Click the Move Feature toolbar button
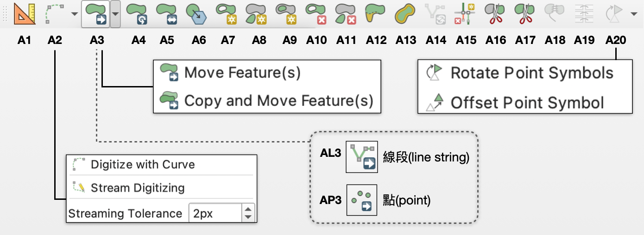The width and height of the screenshot is (644, 235). tap(96, 14)
